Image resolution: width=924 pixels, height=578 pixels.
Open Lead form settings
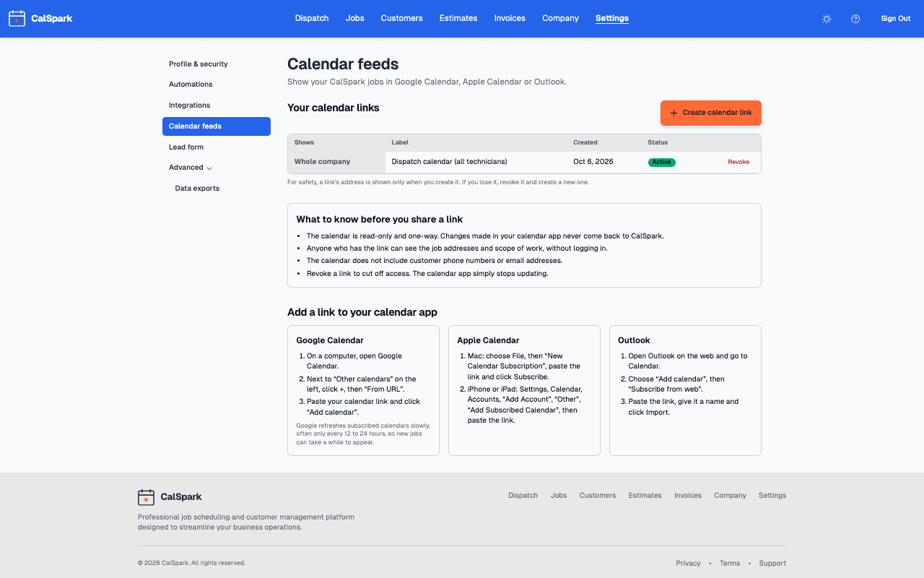(217, 147)
